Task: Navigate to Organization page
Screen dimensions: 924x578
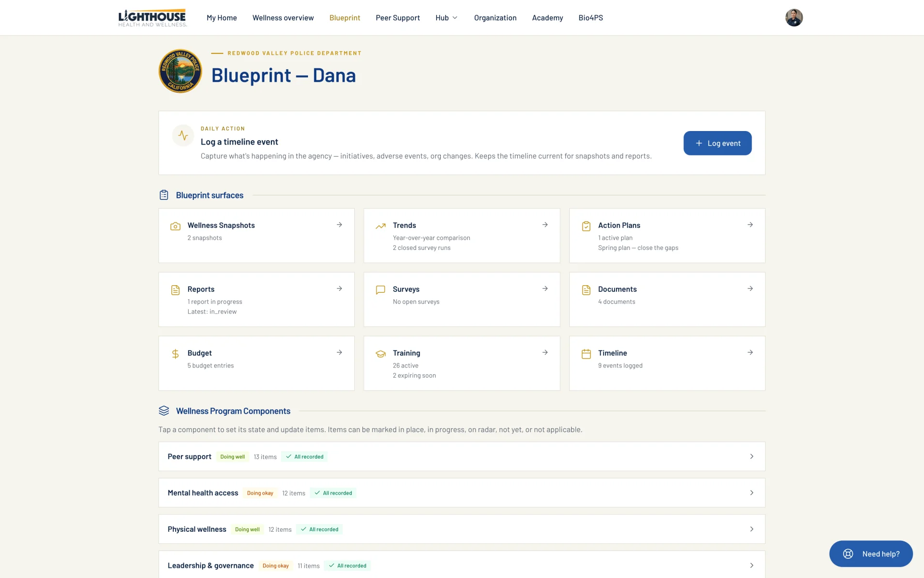Action: coord(495,18)
